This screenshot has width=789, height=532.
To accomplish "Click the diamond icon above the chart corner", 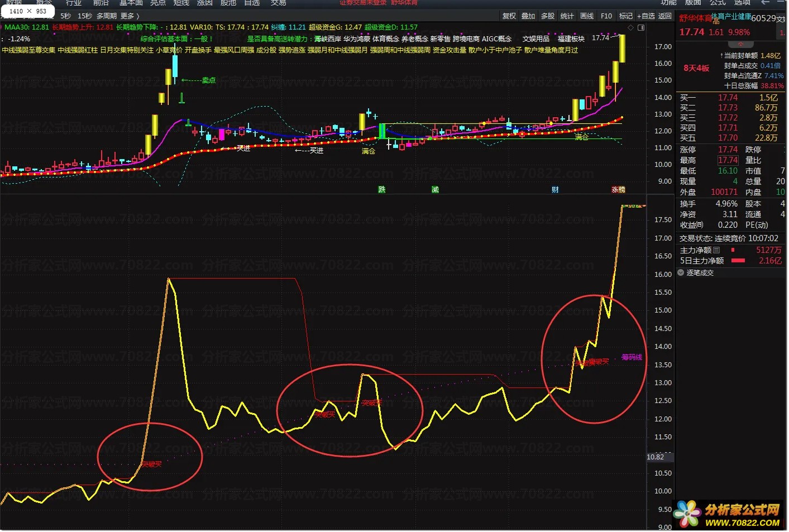I will click(631, 27).
